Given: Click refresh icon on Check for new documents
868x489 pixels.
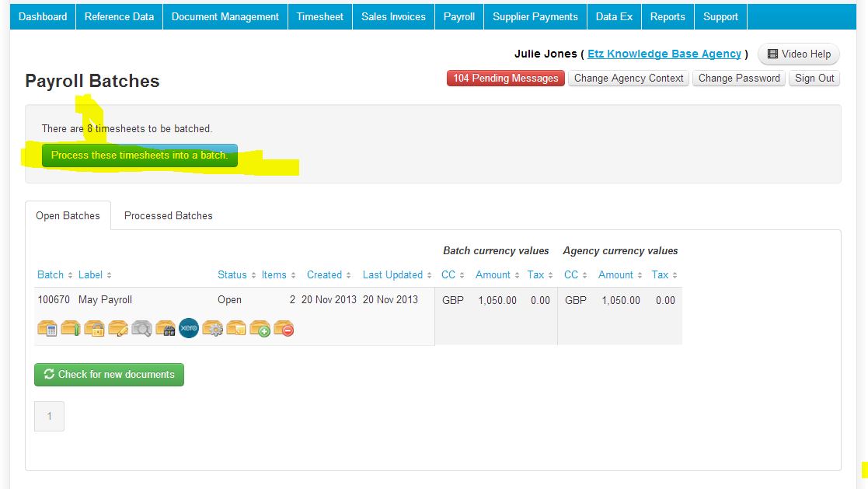Looking at the screenshot, I should (49, 374).
